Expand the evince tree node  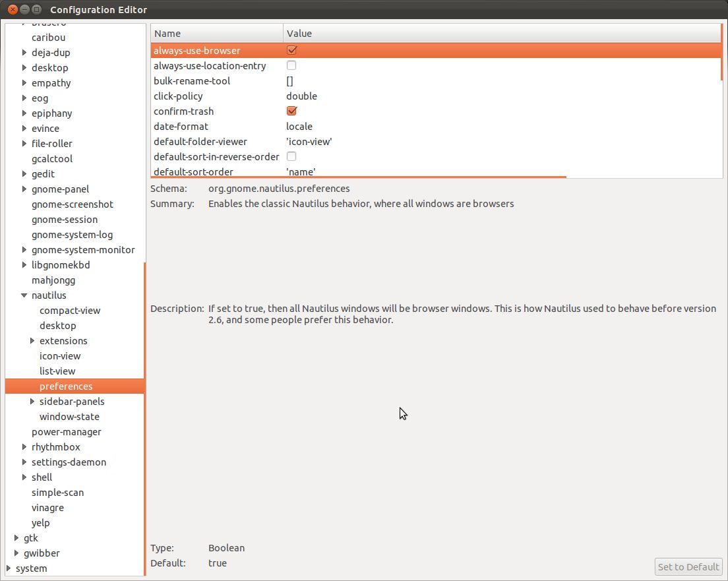tap(24, 128)
